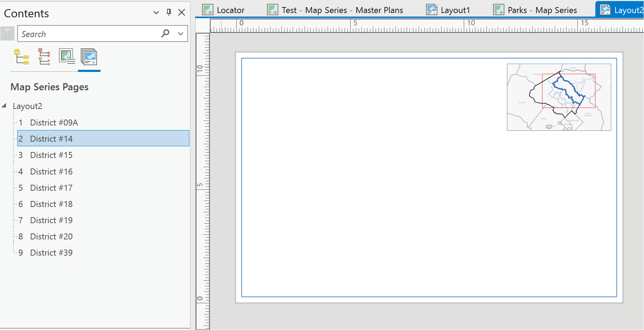Click the filter icon beside the search box
The height and width of the screenshot is (330, 644).
click(7, 33)
